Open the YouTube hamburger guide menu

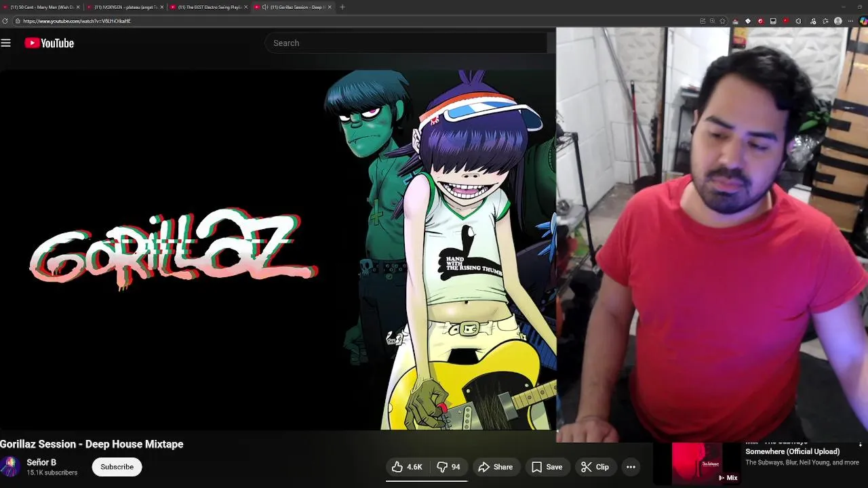pos(6,43)
